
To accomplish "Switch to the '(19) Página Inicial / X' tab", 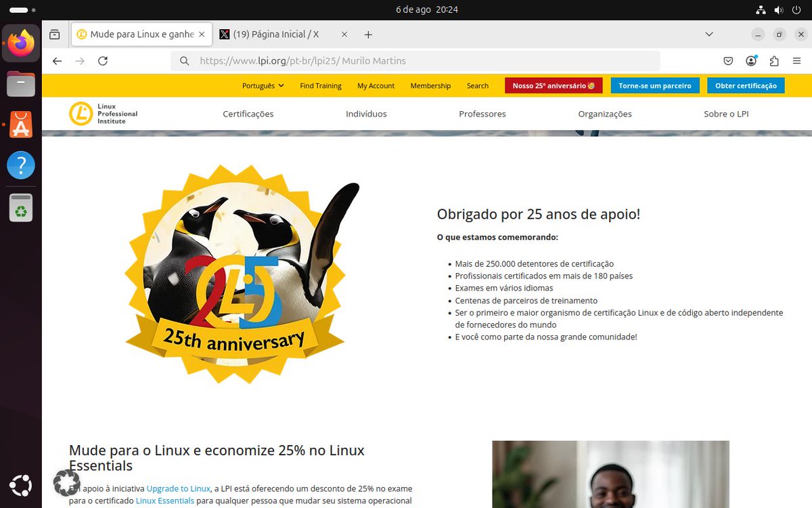I will (284, 35).
